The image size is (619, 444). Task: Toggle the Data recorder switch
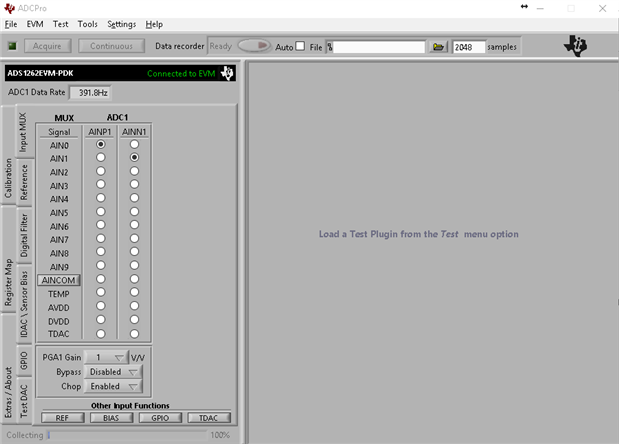tap(254, 46)
